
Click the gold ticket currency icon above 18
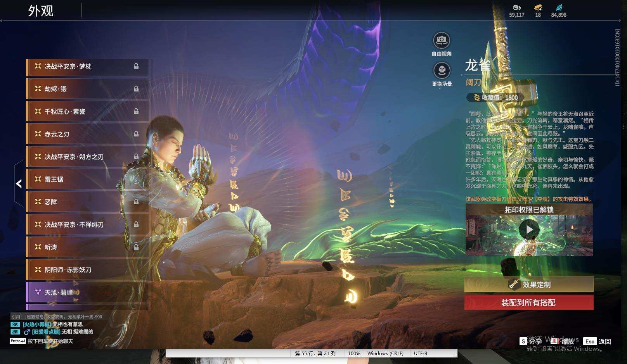[538, 7]
